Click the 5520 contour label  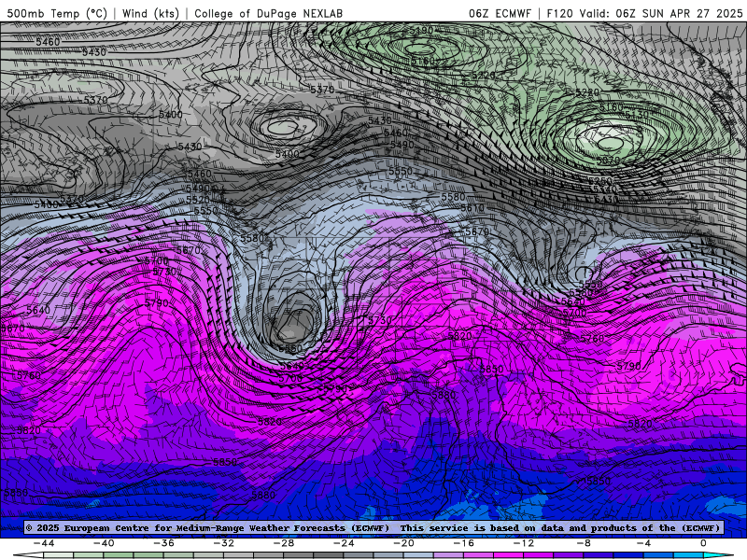pyautogui.click(x=197, y=200)
